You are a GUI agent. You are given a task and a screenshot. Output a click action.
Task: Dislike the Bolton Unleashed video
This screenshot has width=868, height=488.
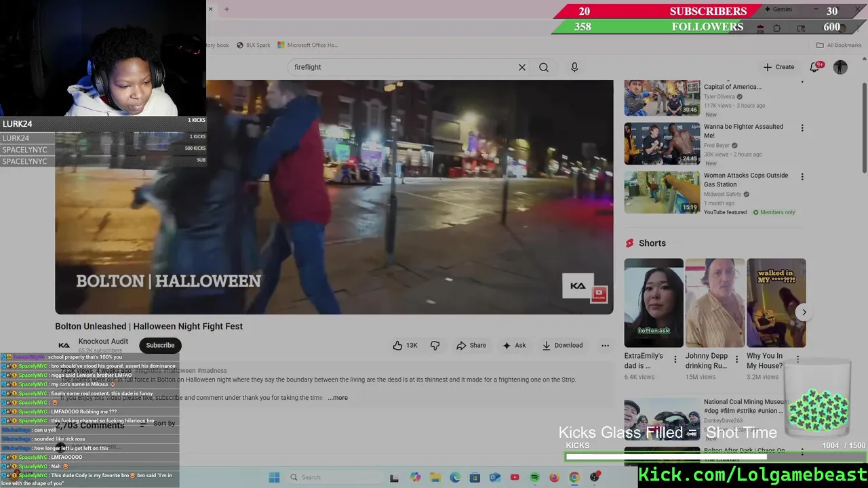[435, 346]
